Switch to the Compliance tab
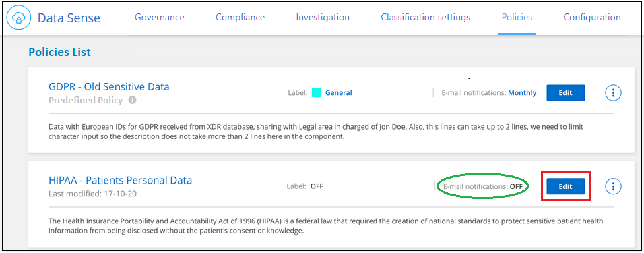Viewport: 644px width, 253px height. [x=240, y=18]
